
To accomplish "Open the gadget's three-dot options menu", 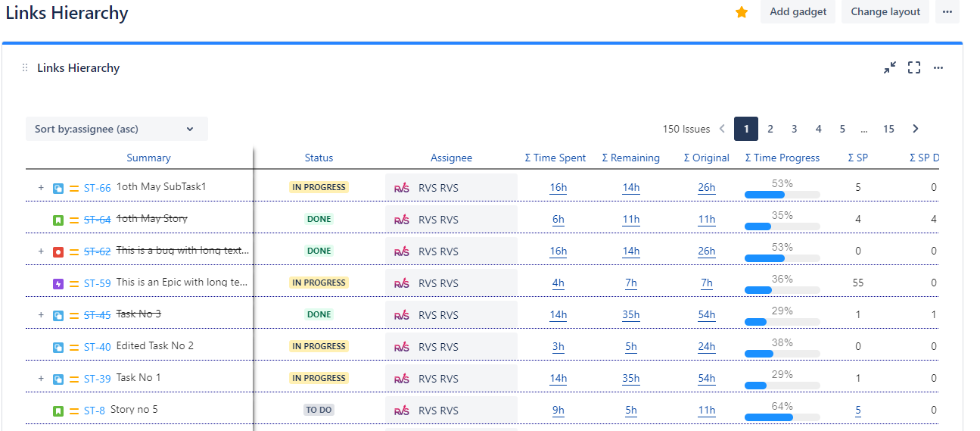I will pyautogui.click(x=938, y=68).
